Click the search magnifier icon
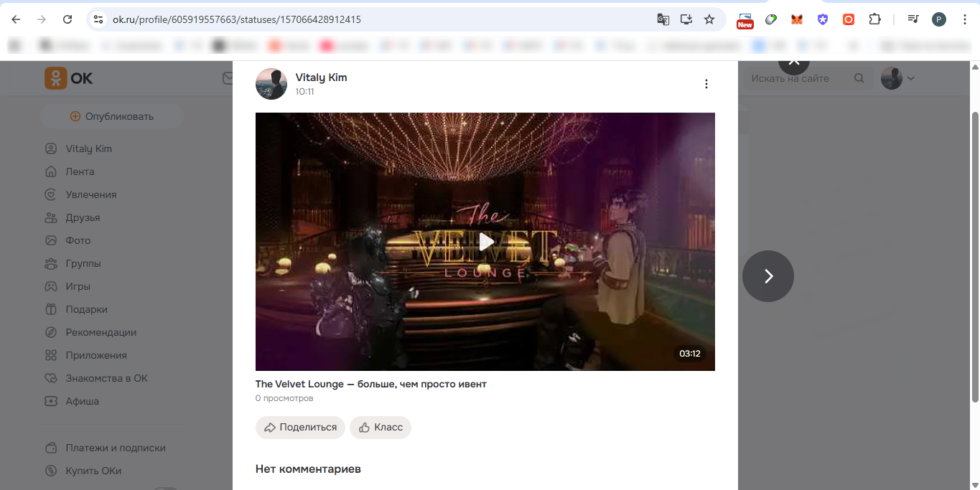This screenshot has width=980, height=490. (x=859, y=78)
